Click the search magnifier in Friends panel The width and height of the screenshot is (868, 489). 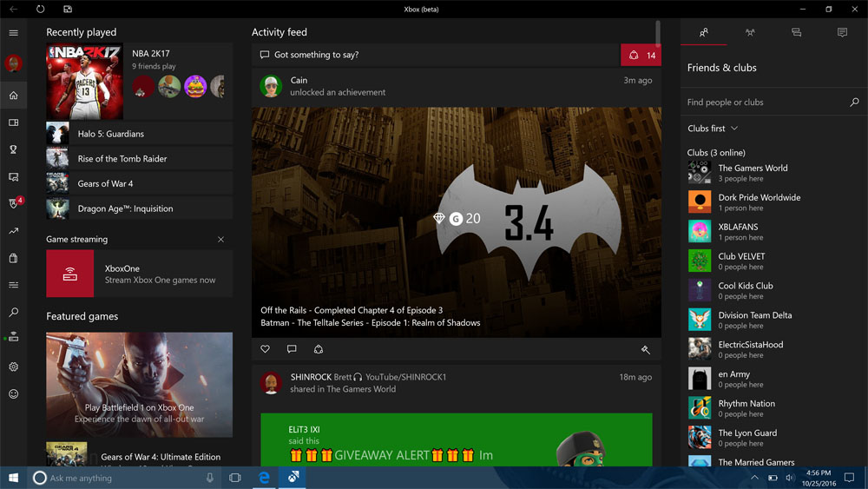coord(854,102)
